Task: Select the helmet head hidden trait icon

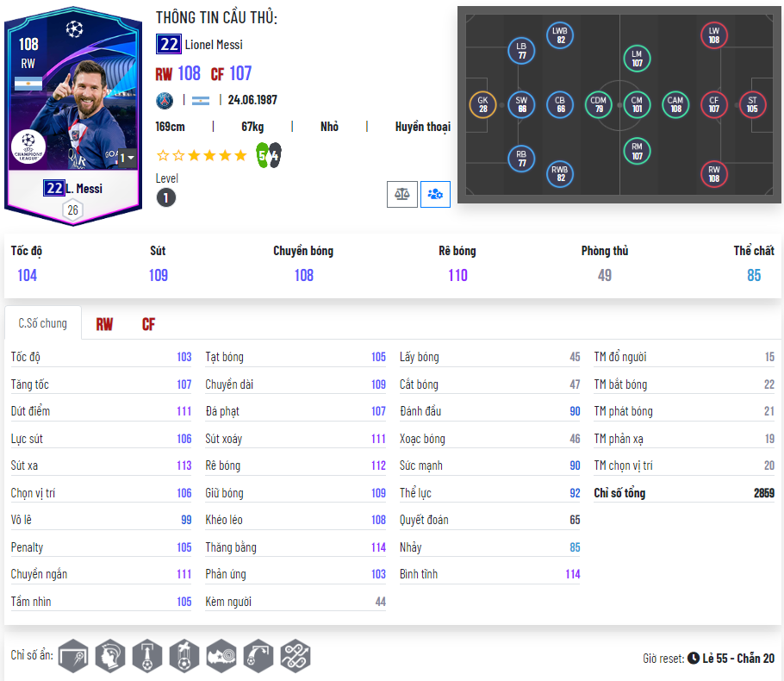Action: tap(110, 655)
